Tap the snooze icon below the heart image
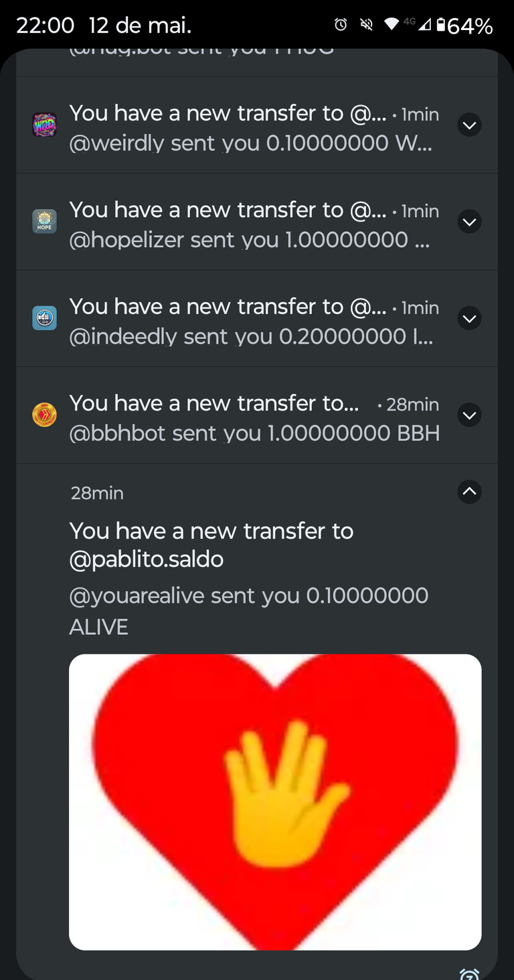The width and height of the screenshot is (514, 980). pyautogui.click(x=470, y=974)
